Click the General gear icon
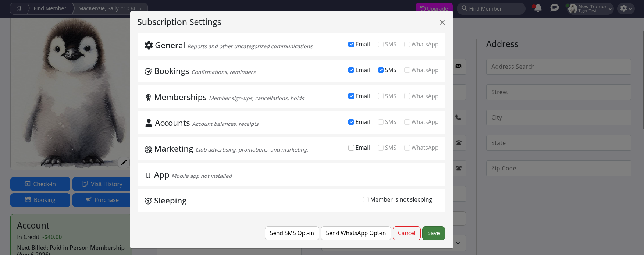 149,45
